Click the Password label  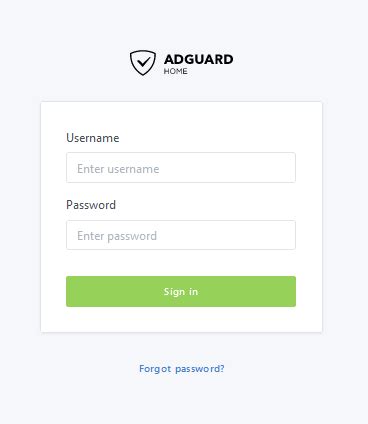91,205
